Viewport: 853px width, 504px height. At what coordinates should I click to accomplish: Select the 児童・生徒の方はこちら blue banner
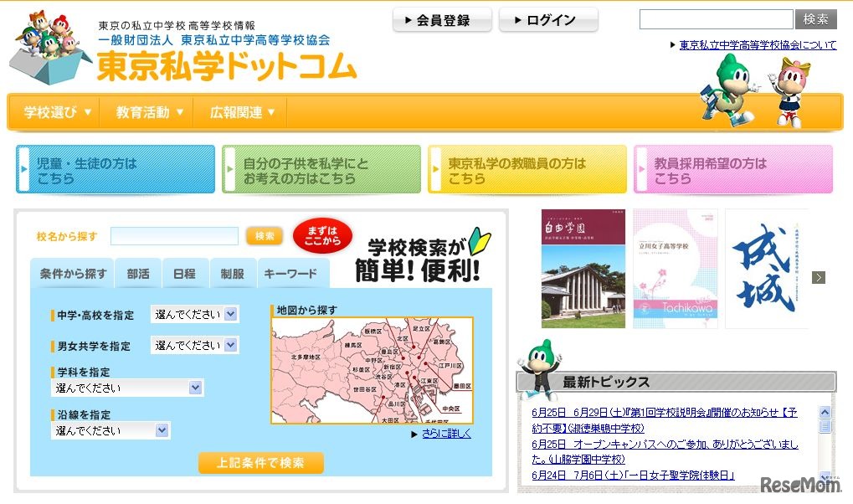(x=115, y=168)
